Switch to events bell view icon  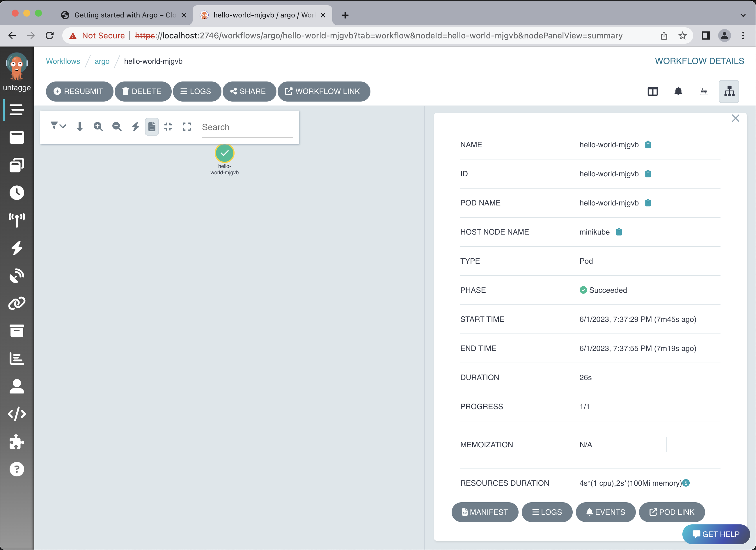pos(678,91)
